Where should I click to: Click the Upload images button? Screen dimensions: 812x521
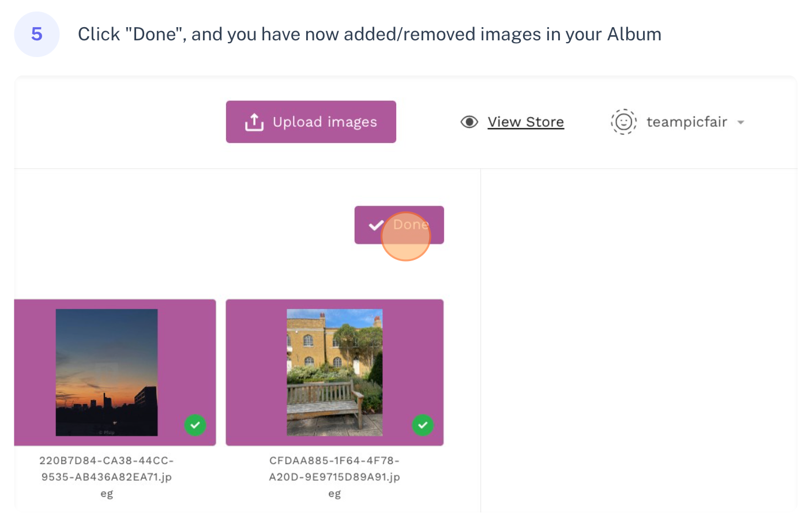coord(311,122)
